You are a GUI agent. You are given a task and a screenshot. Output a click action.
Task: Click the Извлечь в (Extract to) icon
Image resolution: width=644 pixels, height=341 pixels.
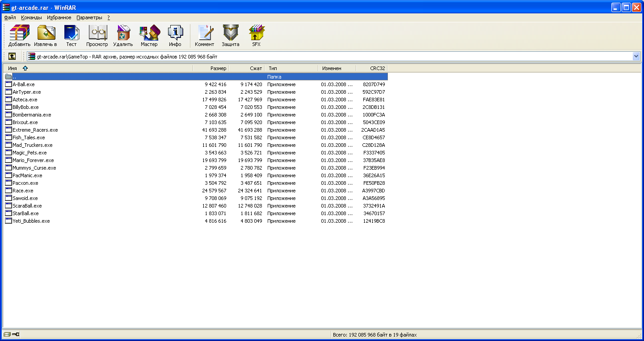(x=46, y=35)
